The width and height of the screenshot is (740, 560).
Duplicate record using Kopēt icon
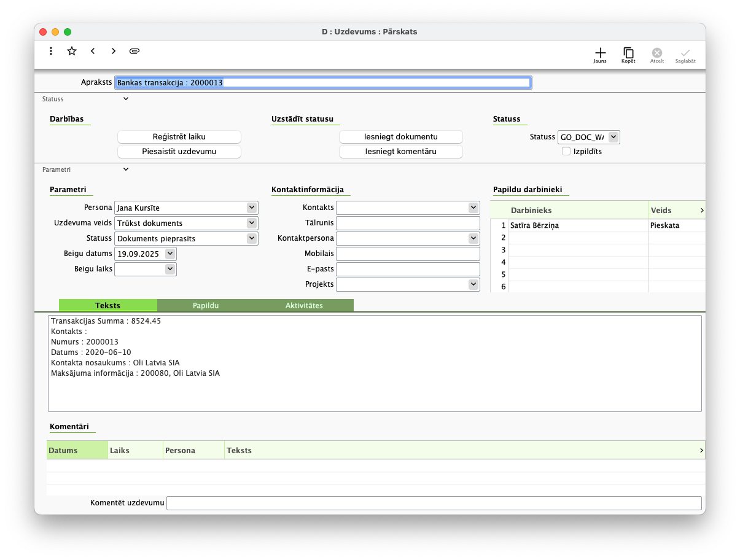[x=628, y=54]
